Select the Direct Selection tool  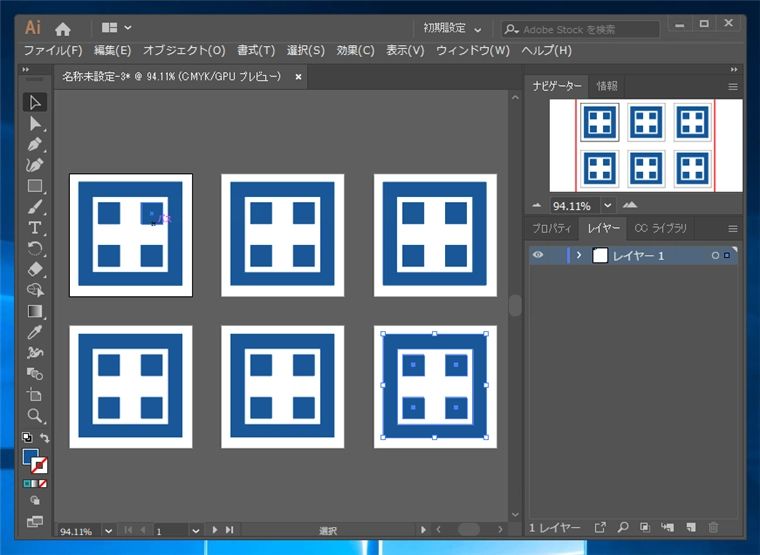click(x=35, y=123)
